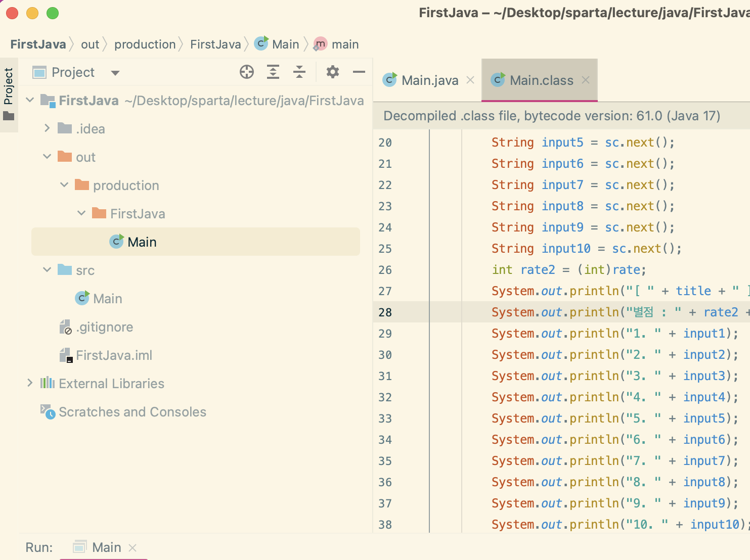Click the out breadcrumb in navigation bar

click(90, 44)
